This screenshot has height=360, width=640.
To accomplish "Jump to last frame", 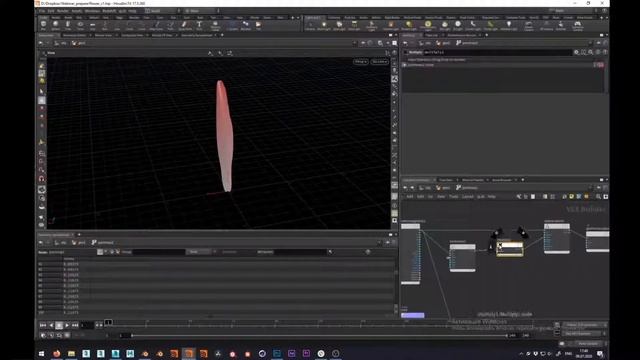I will point(75,325).
